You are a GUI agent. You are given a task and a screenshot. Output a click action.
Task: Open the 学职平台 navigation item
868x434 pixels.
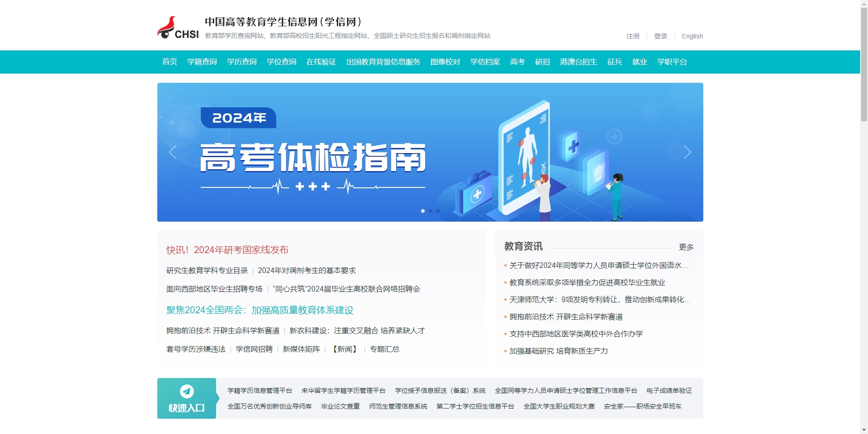coord(672,62)
